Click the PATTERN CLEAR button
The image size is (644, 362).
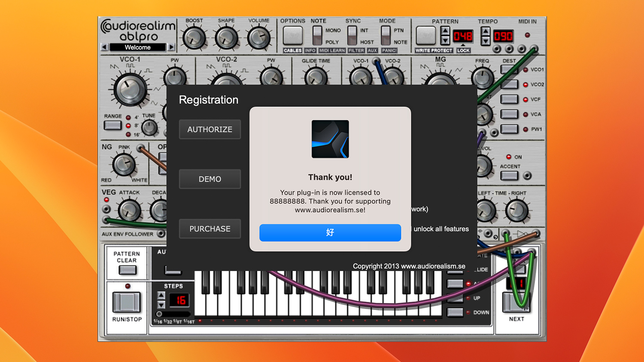point(128,270)
